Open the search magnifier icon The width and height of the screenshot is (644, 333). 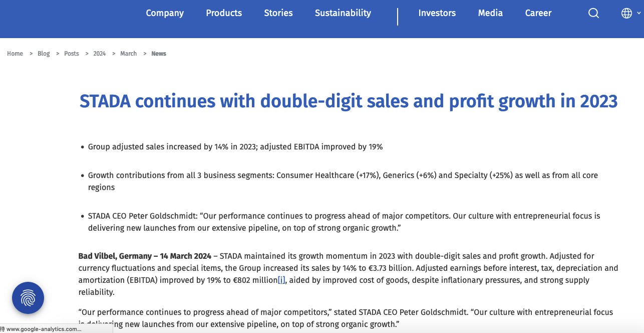tap(593, 14)
